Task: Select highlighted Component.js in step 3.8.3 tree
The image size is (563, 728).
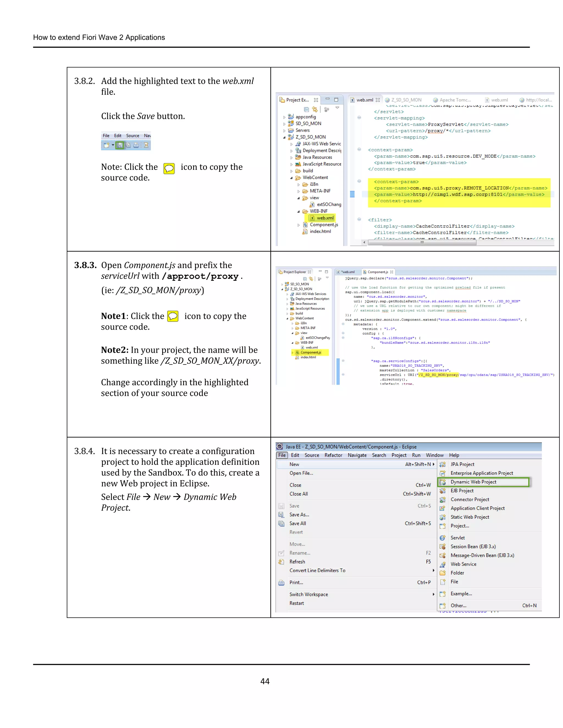Action: pos(311,352)
